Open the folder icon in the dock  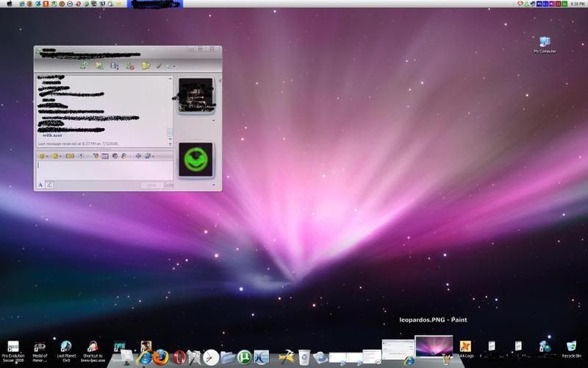pos(228,357)
